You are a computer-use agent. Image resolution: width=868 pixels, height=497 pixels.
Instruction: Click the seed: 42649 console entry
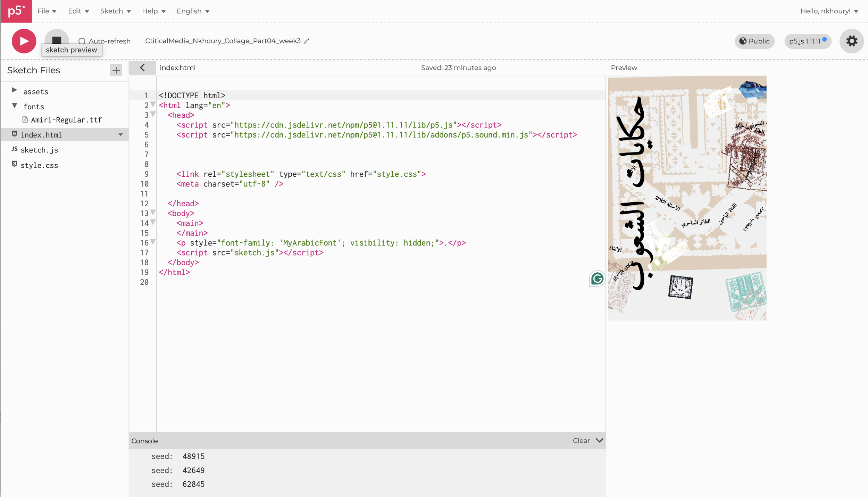pos(178,471)
